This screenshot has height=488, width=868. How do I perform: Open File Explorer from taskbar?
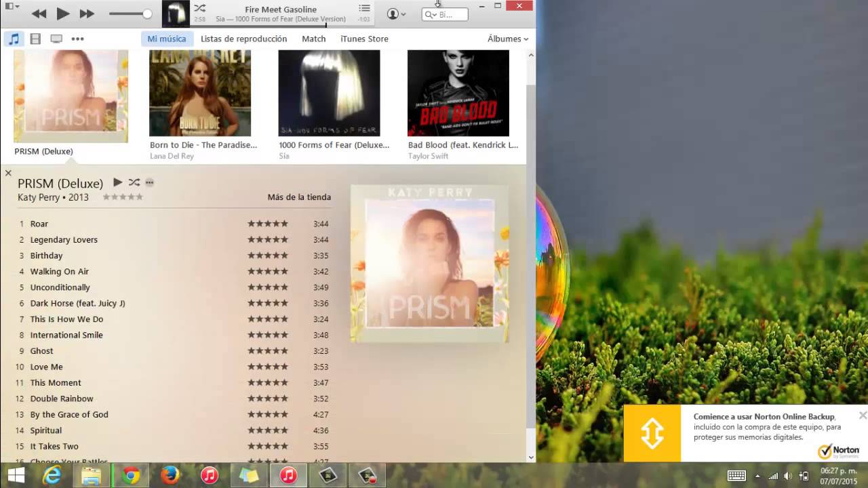tap(91, 475)
